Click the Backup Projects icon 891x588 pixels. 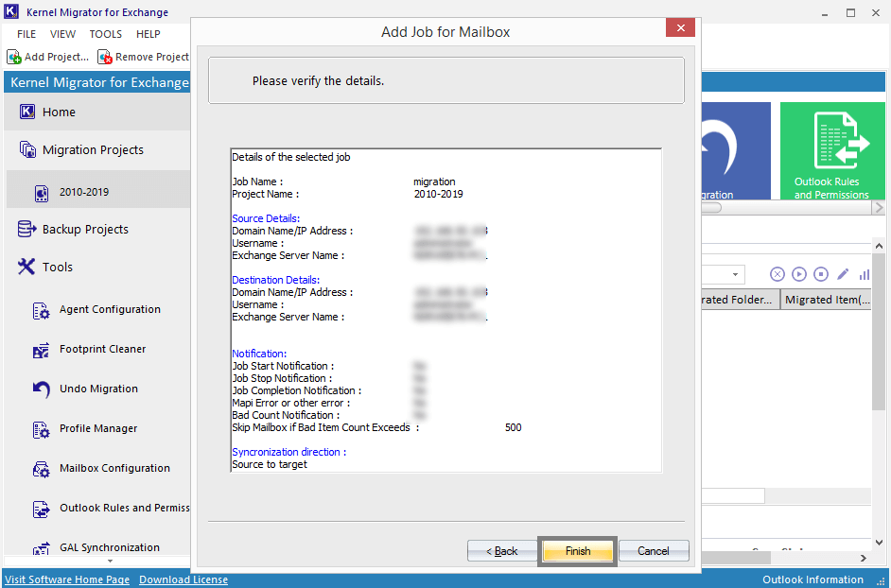click(x=26, y=229)
